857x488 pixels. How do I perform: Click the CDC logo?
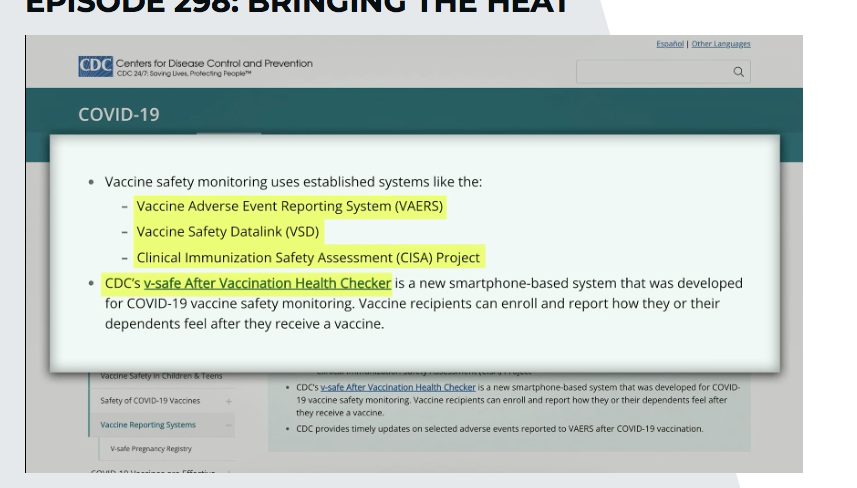tap(96, 66)
